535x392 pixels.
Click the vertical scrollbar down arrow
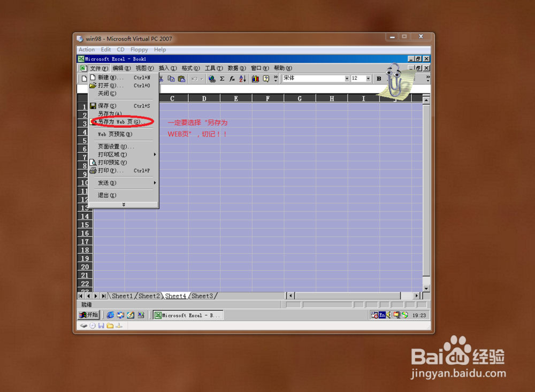(x=426, y=289)
